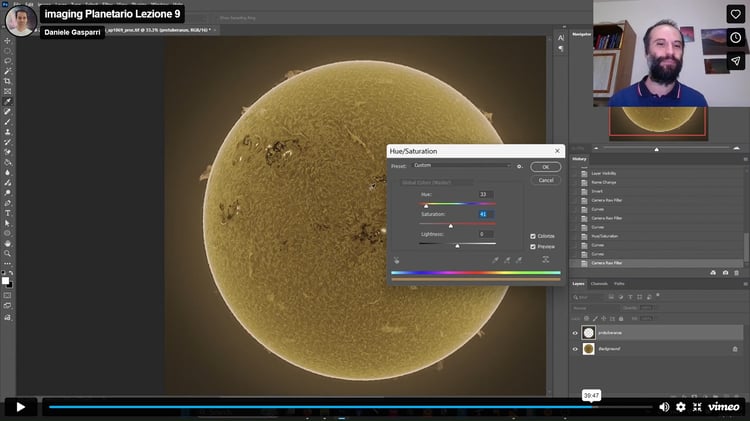Select the Spot Healing Brush tool
Viewport: 750px width, 421px height.
(7, 111)
